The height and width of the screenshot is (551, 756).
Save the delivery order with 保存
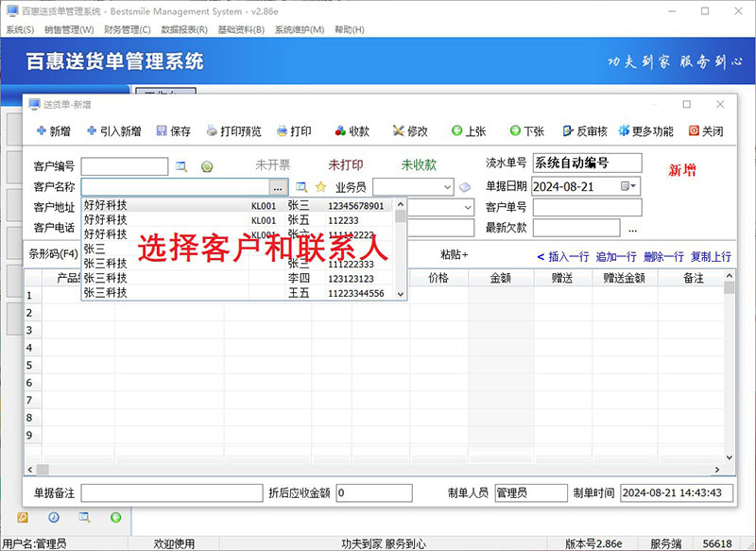point(174,131)
